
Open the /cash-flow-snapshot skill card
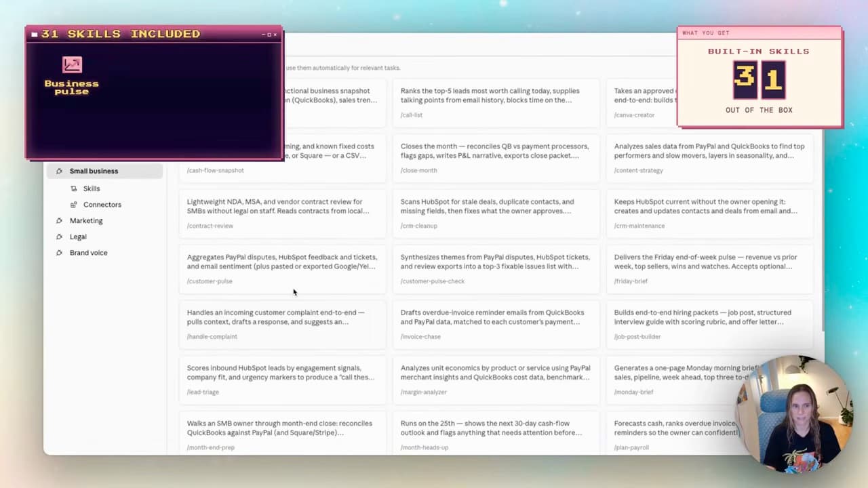[283, 158]
